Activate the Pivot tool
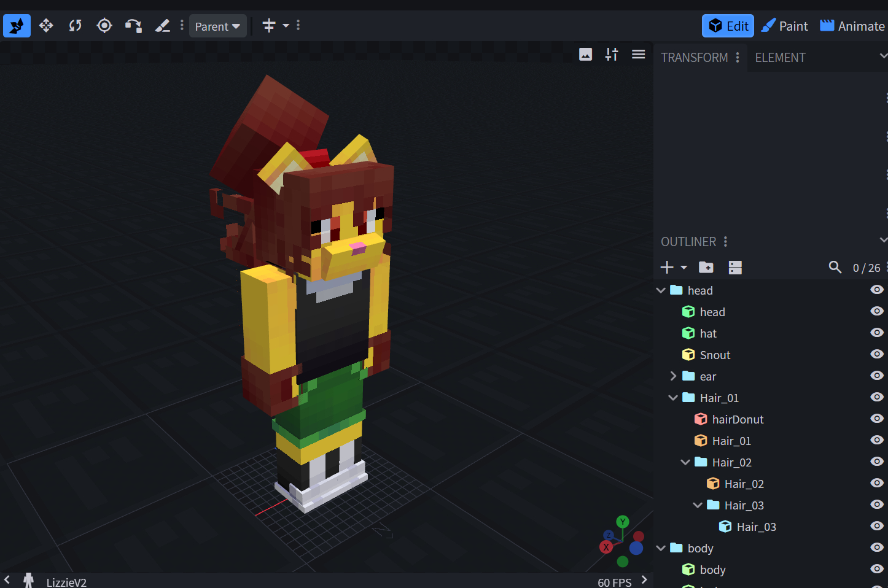 coord(104,26)
